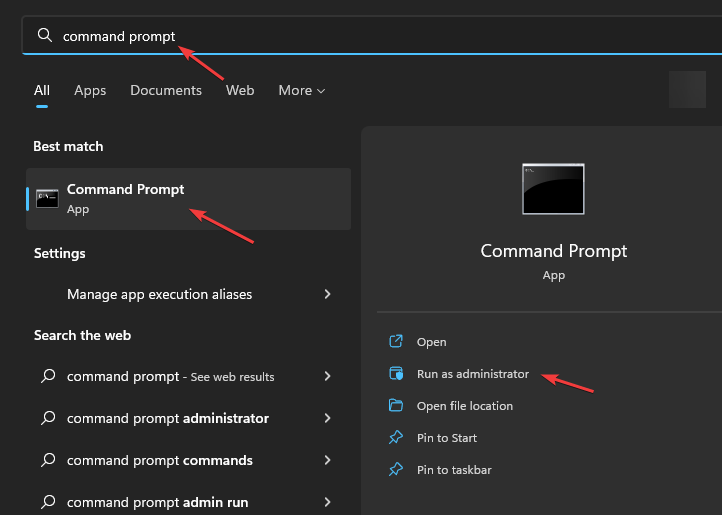Switch to the Apps tab
This screenshot has width=722, height=515.
pos(90,90)
